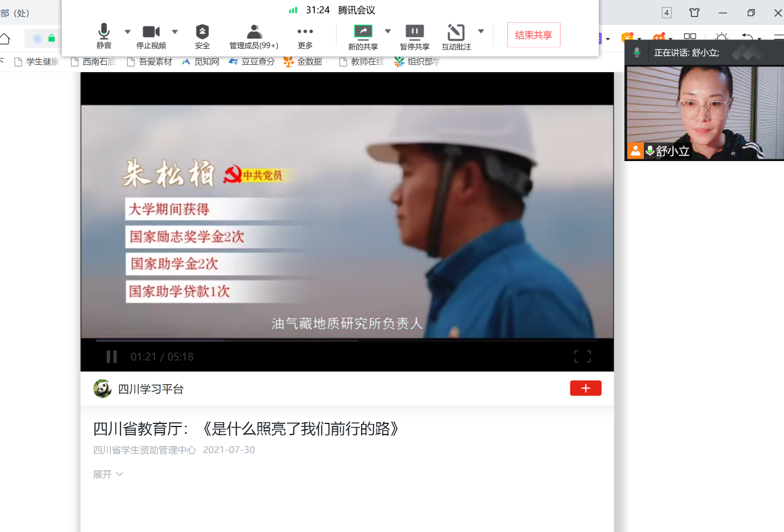Click End Sharing (结束共享) button

[x=533, y=35]
